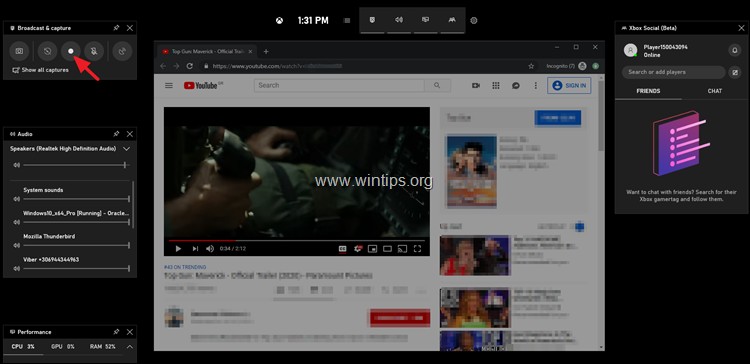Pin the Broadcast & capture widget
This screenshot has height=364, width=750.
[x=116, y=28]
